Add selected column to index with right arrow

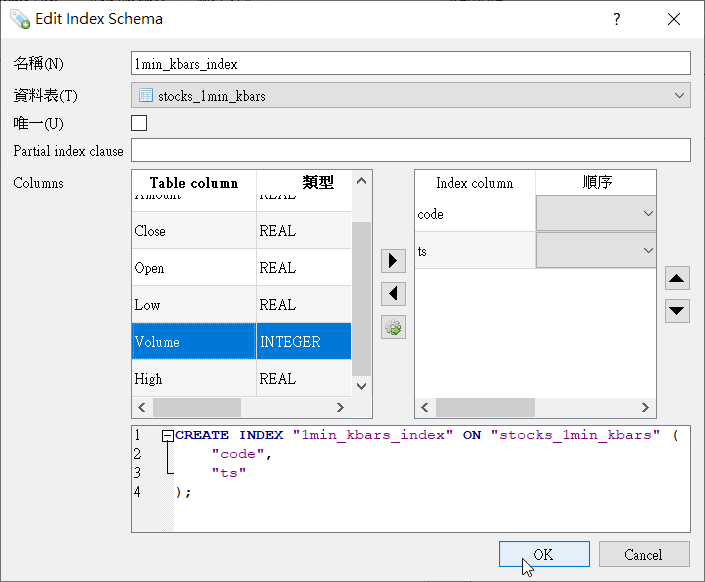pos(393,260)
